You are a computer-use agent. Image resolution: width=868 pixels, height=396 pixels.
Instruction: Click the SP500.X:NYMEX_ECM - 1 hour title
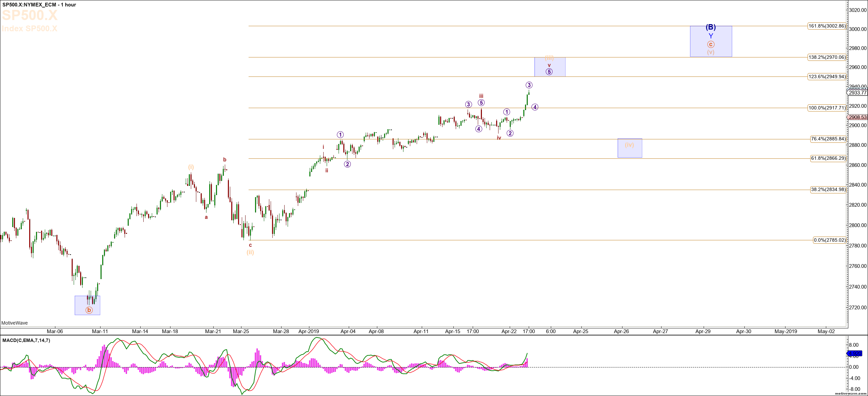point(39,5)
